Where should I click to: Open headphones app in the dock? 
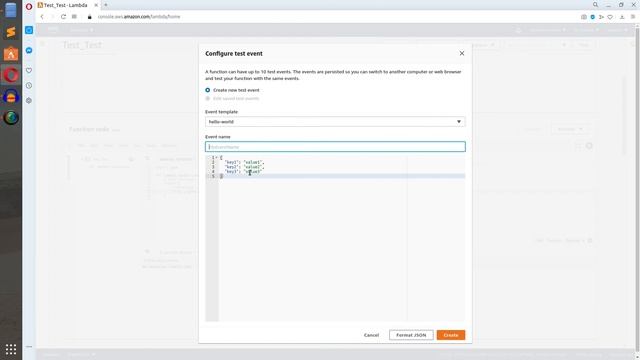11,97
